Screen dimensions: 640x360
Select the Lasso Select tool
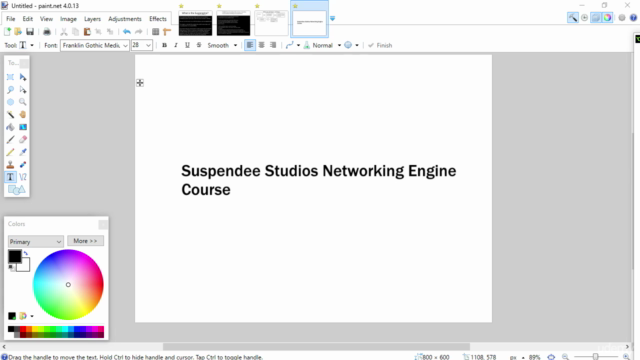tap(11, 89)
